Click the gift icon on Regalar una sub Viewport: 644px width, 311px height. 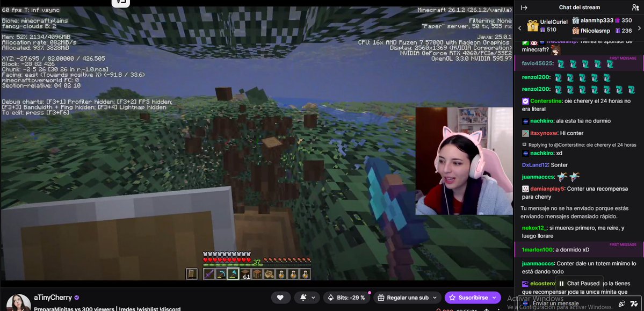[381, 298]
